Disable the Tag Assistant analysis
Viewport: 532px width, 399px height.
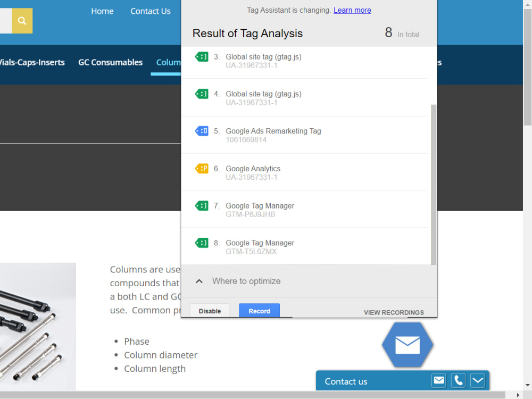point(210,311)
